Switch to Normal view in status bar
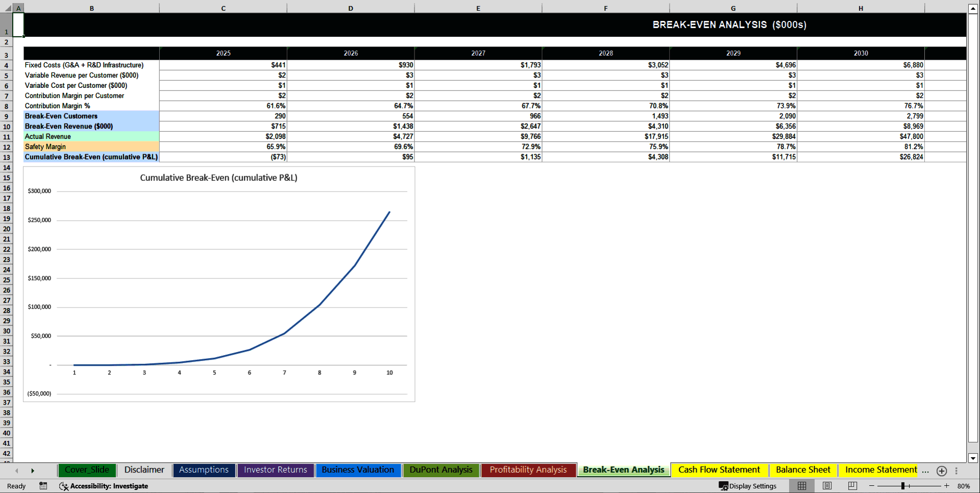The width and height of the screenshot is (980, 493). pos(801,486)
